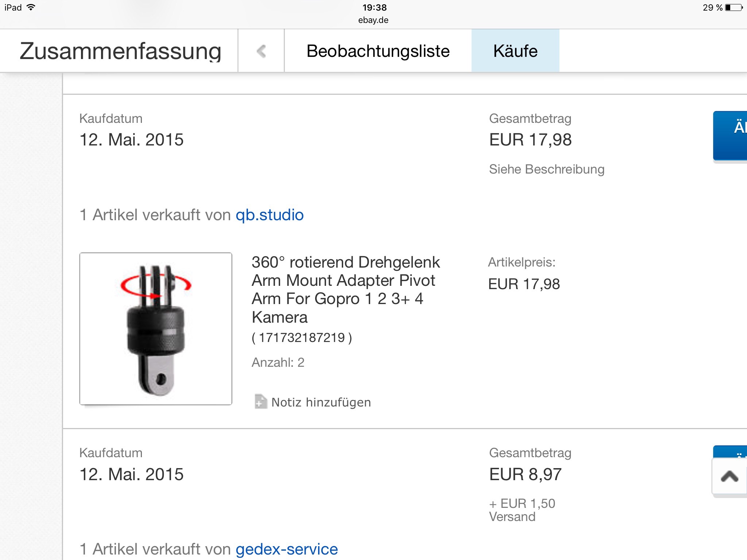Image resolution: width=747 pixels, height=560 pixels.
Task: Tap the 29 % battery percentage
Action: tap(712, 8)
